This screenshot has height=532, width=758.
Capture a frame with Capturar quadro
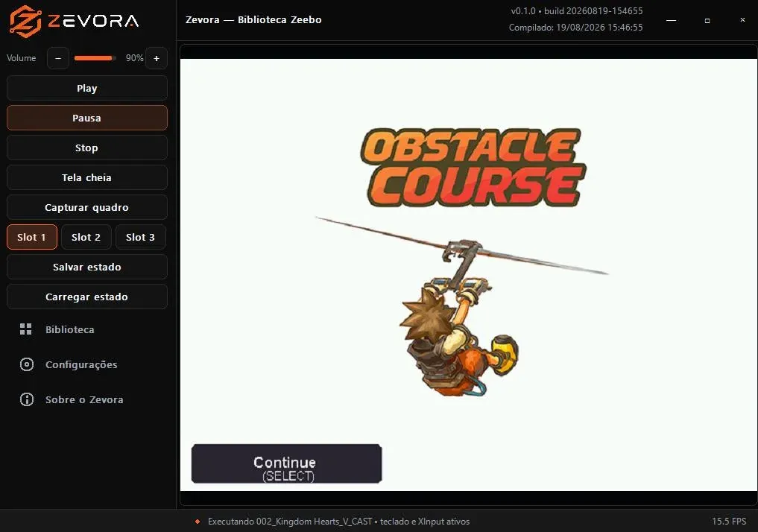[87, 207]
